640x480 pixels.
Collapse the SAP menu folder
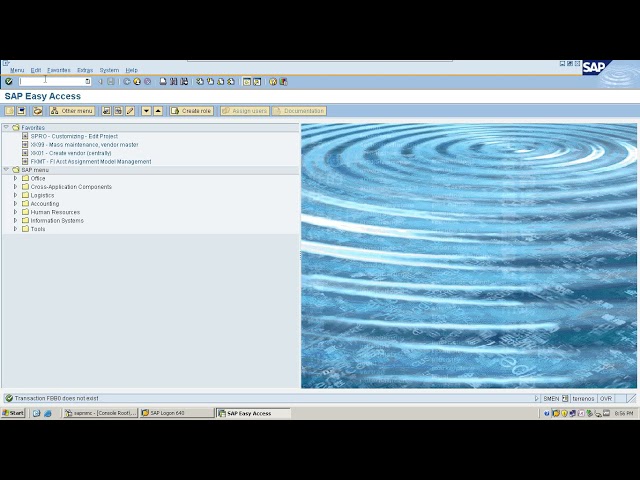coord(6,169)
